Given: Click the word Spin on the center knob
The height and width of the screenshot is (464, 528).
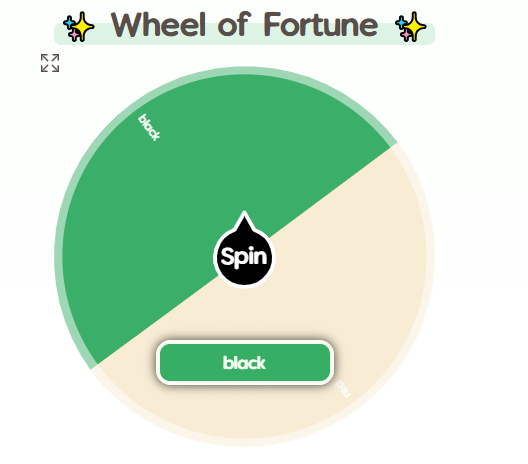Looking at the screenshot, I should click(x=244, y=257).
